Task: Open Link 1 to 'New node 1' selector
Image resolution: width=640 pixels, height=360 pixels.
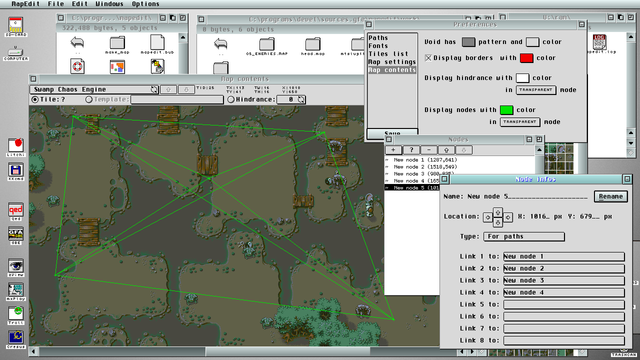Action: tap(564, 257)
